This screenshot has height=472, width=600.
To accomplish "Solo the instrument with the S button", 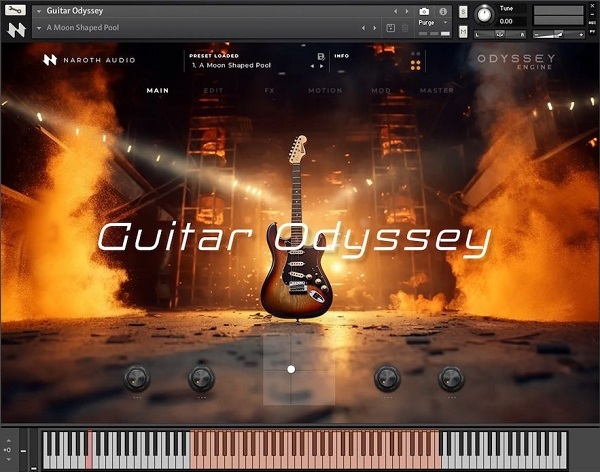I will coord(463,12).
